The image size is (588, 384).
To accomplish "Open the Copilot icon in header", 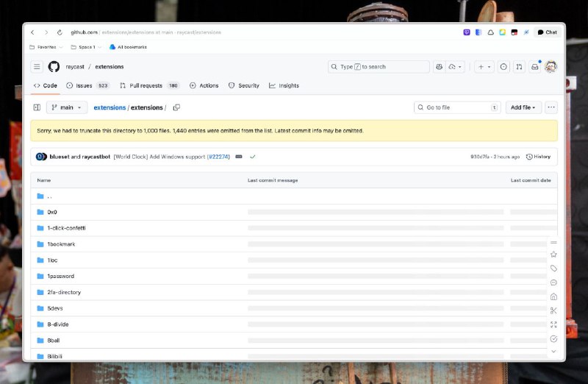I will (x=440, y=67).
